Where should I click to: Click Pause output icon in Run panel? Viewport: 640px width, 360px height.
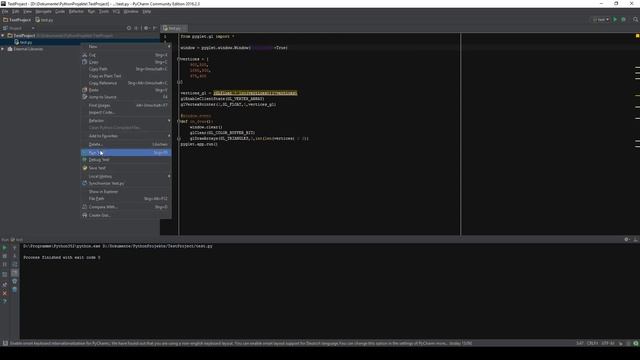(x=4, y=264)
